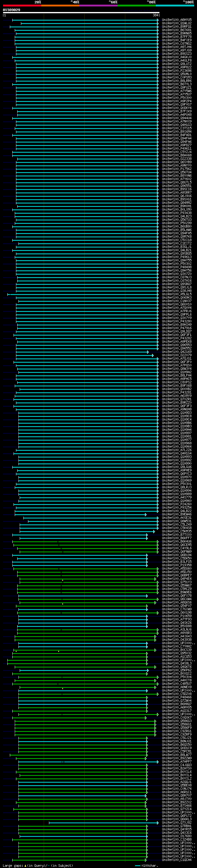
Task: Click the UniRef100_A1D317 hit label
Action: (177, 711)
